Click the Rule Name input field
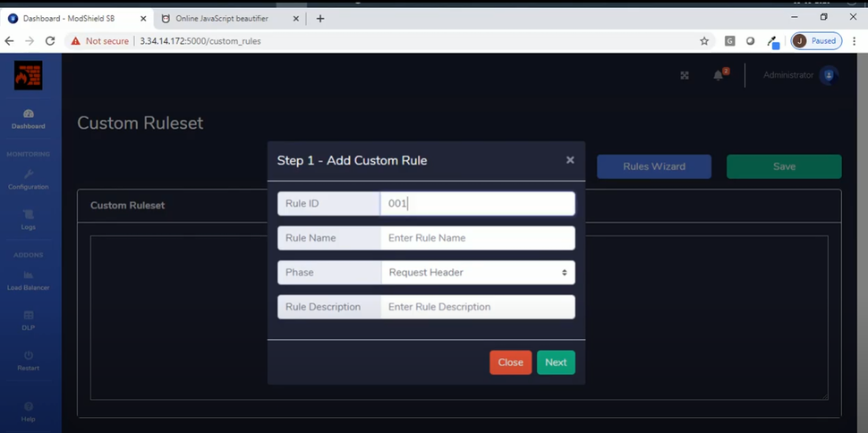868x433 pixels. click(477, 238)
